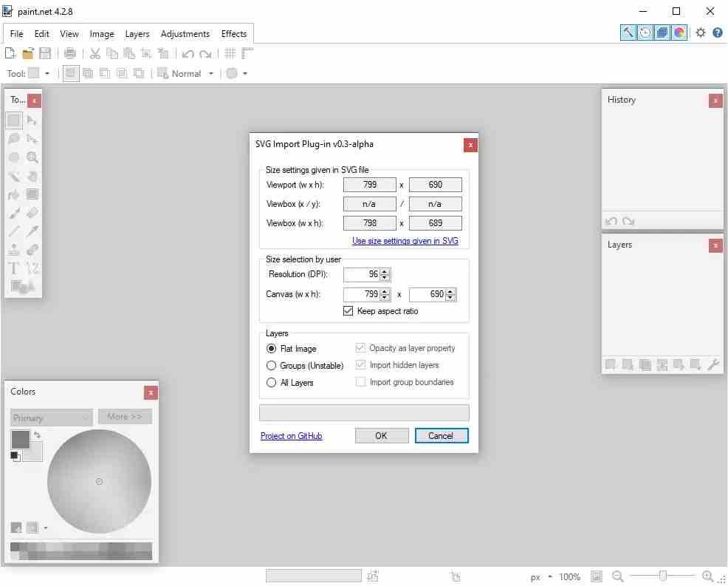Screen dimensions: 728x586
Task: Open the px units dropdown in status bar
Action: [x=550, y=576]
